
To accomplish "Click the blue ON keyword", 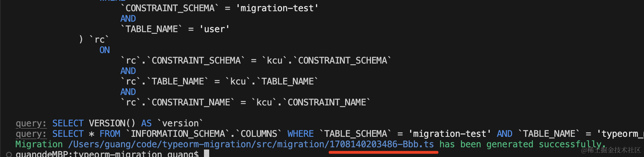I will click(x=105, y=50).
